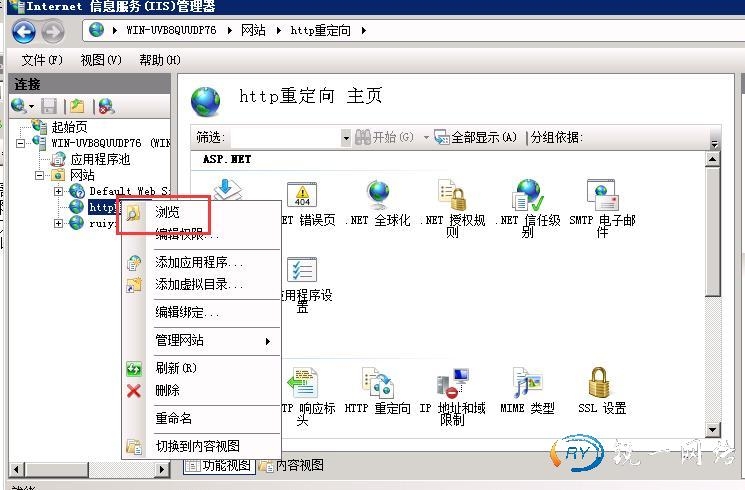Open the .NET 授权规则 icon
The width and height of the screenshot is (745, 490).
coord(452,208)
